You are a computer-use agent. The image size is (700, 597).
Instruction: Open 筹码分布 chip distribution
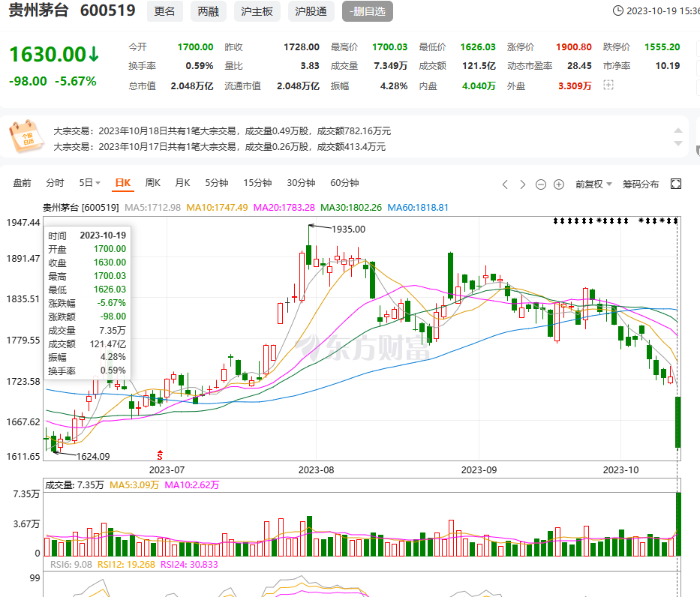pyautogui.click(x=641, y=184)
